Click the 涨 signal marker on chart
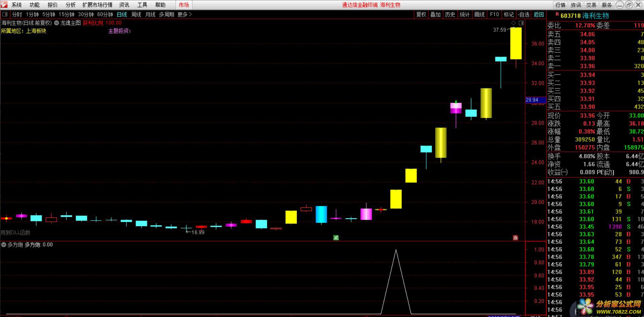Viewport: 644px width, 317px height. tap(516, 237)
